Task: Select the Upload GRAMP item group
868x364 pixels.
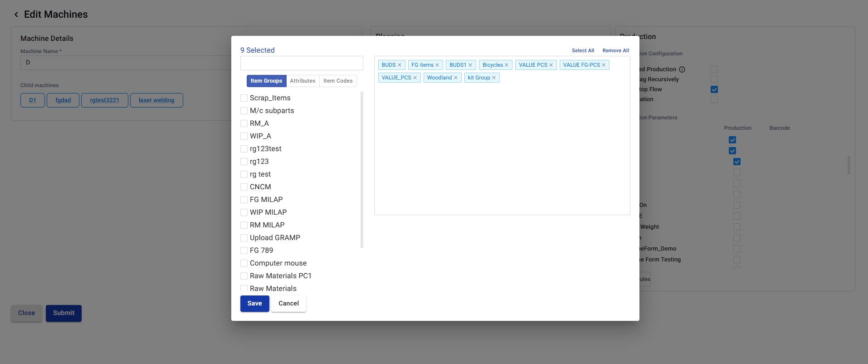Action: [244, 238]
